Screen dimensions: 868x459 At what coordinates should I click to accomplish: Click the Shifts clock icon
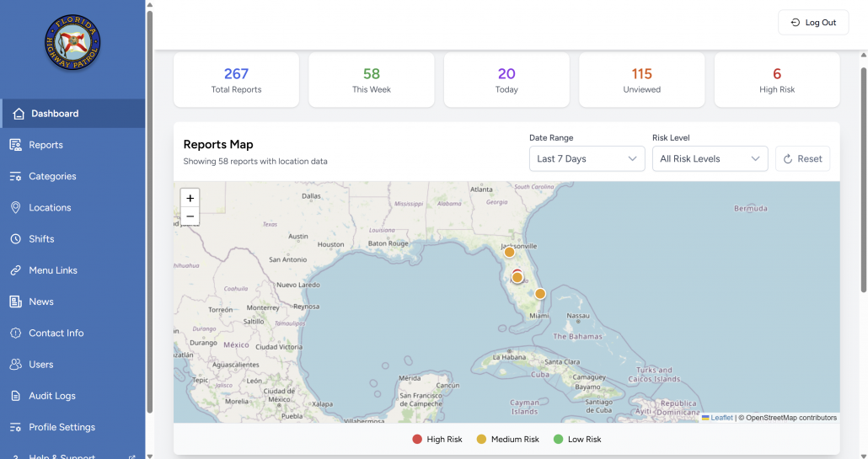click(15, 239)
